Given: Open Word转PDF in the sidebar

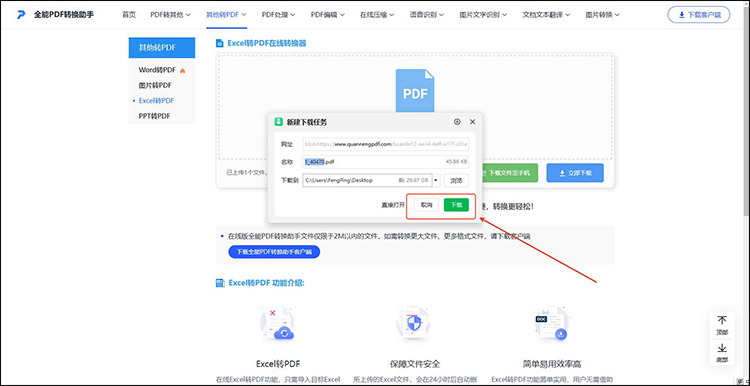Looking at the screenshot, I should 157,70.
